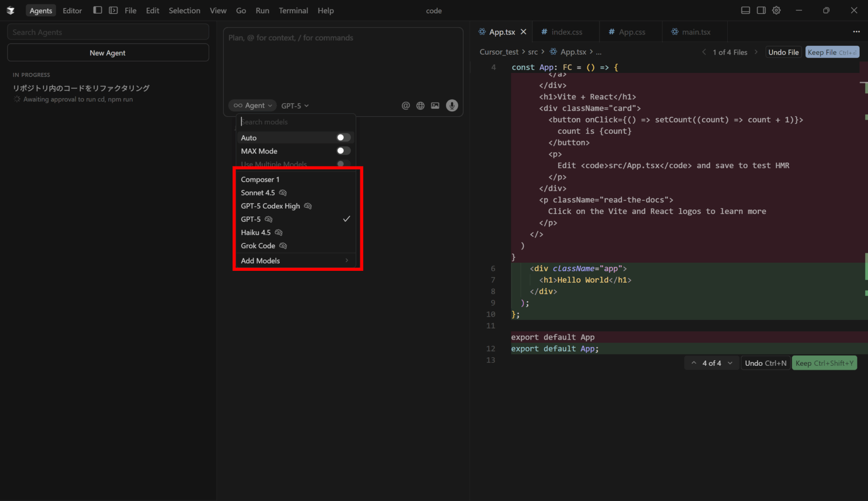The image size is (868, 501).
Task: Switch to the index.css tab
Action: (x=566, y=32)
